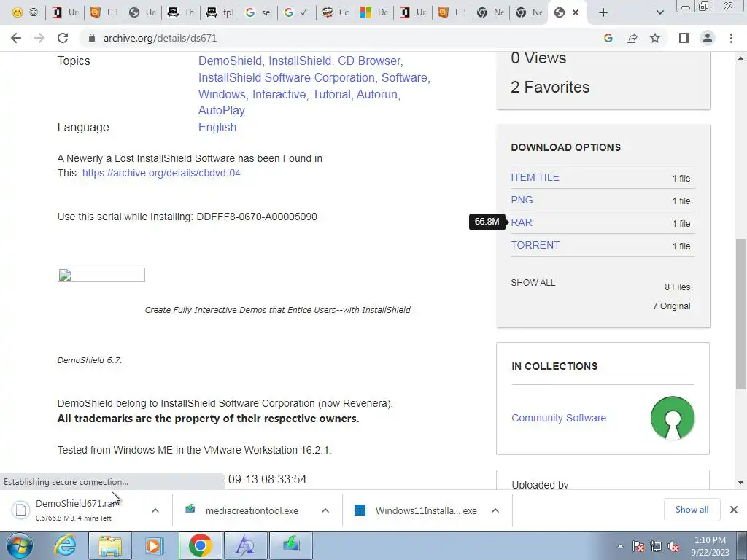The image size is (747, 560).
Task: Click the Google icon in address bar
Action: 608,38
